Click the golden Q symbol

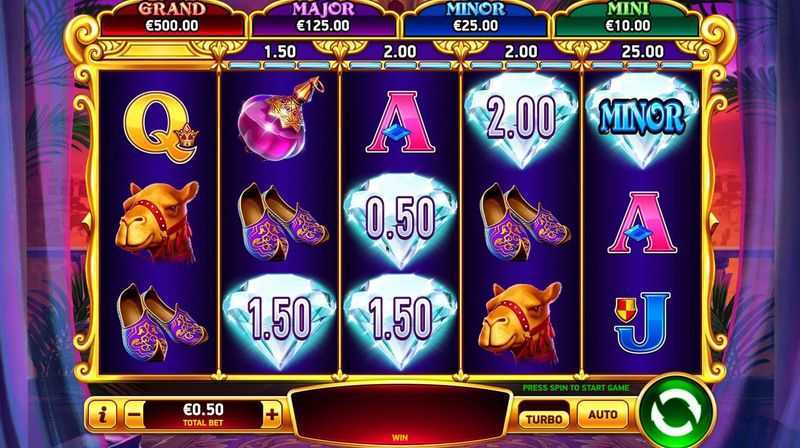[x=160, y=128]
